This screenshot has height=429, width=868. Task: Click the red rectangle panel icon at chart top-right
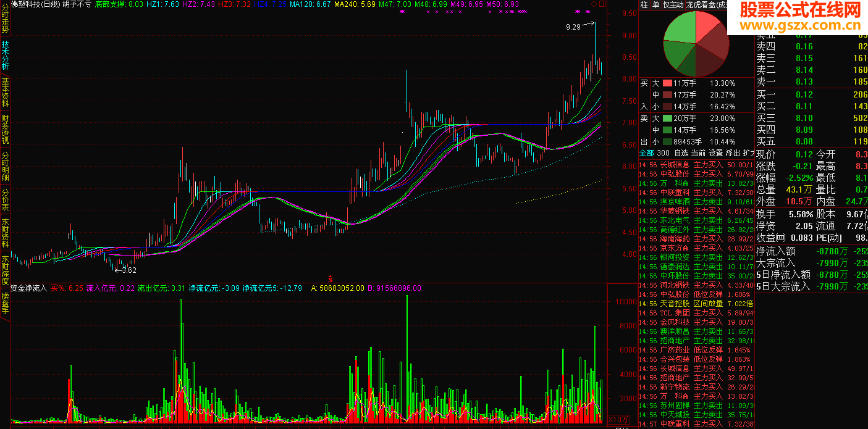tap(602, 4)
